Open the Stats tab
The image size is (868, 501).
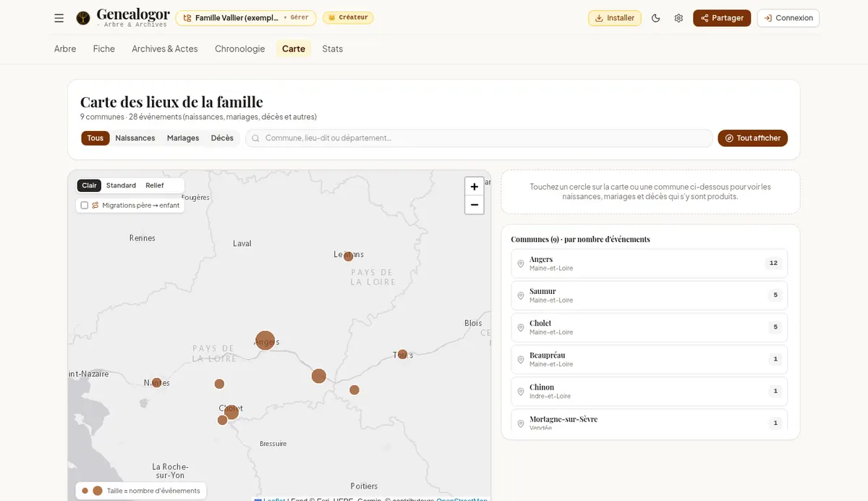[333, 49]
